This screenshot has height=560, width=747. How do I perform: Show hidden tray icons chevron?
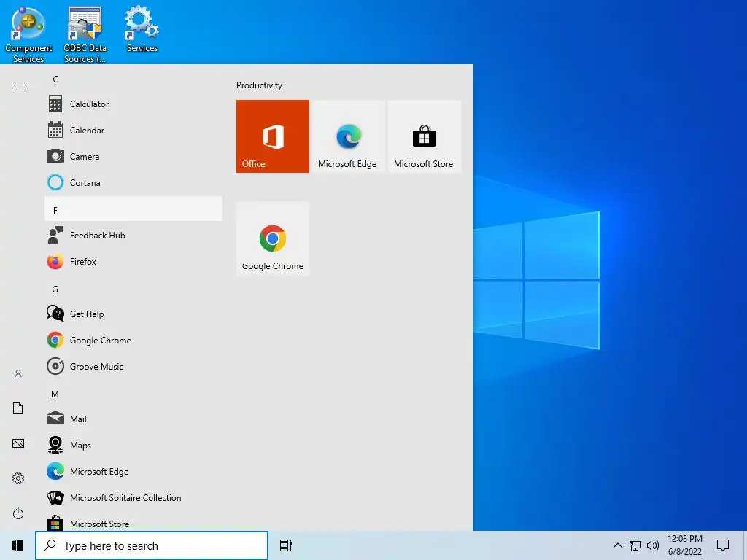click(617, 545)
